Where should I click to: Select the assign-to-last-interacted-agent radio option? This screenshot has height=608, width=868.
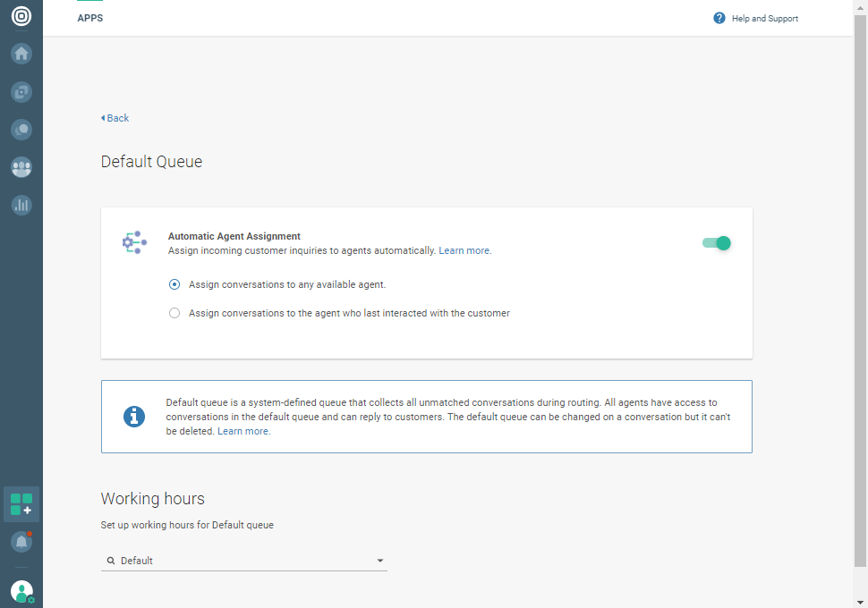pyautogui.click(x=174, y=313)
